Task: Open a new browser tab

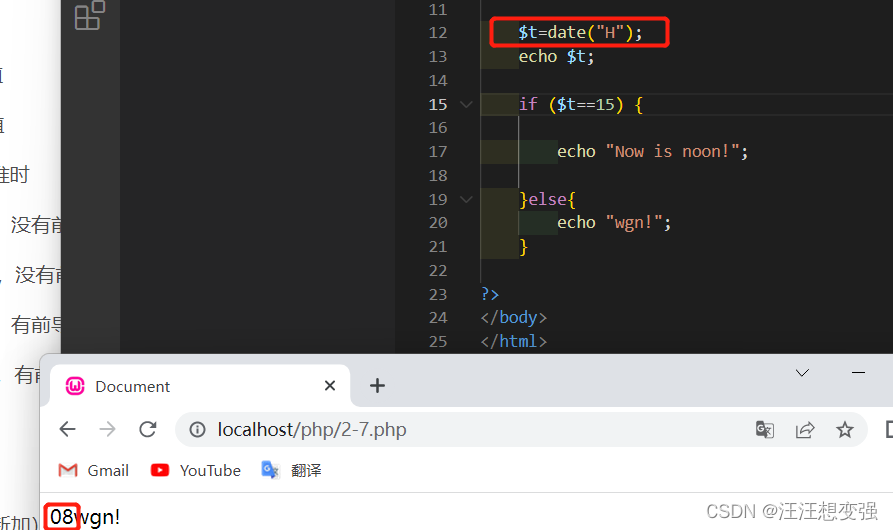Action: pos(377,386)
